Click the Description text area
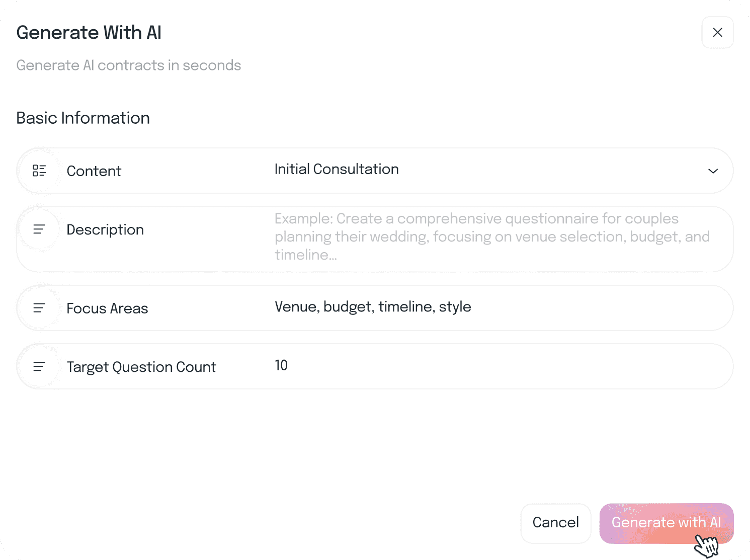 [x=493, y=237]
